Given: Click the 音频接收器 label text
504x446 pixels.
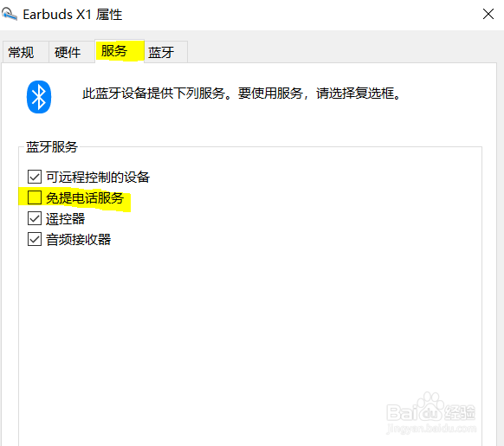Looking at the screenshot, I should pyautogui.click(x=79, y=240).
